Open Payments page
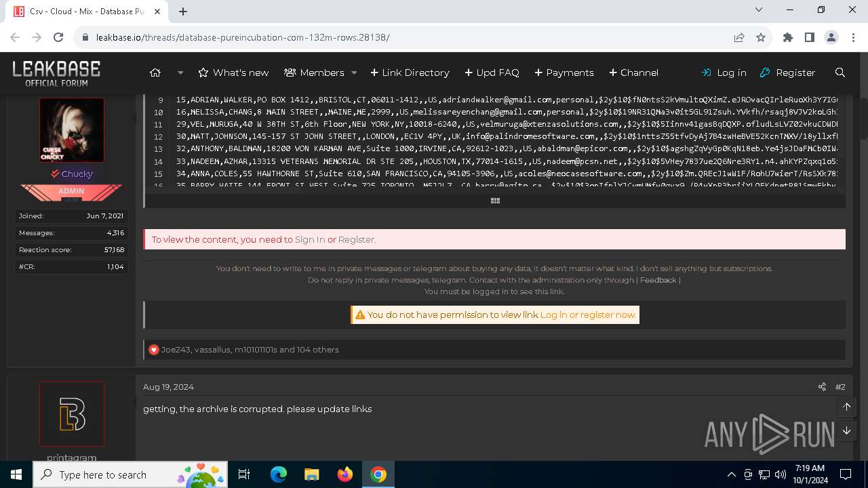The image size is (868, 488). point(564,73)
